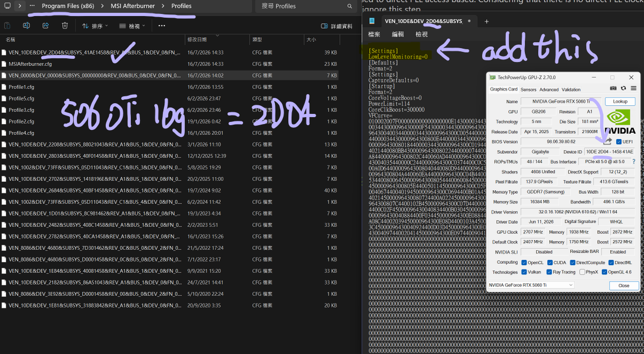Toggle the UEFI checkbox in GPU-Z
644x354 pixels.
tap(619, 142)
